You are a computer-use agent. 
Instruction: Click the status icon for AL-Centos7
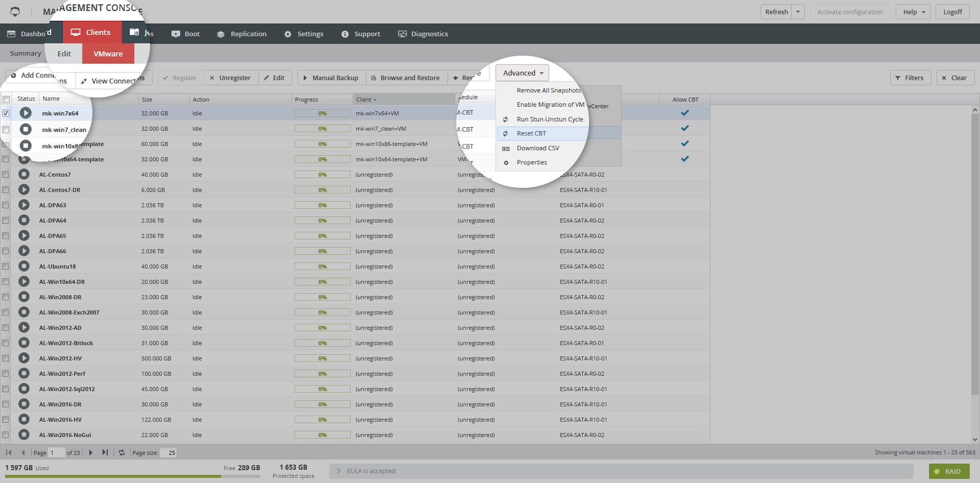pyautogui.click(x=24, y=174)
